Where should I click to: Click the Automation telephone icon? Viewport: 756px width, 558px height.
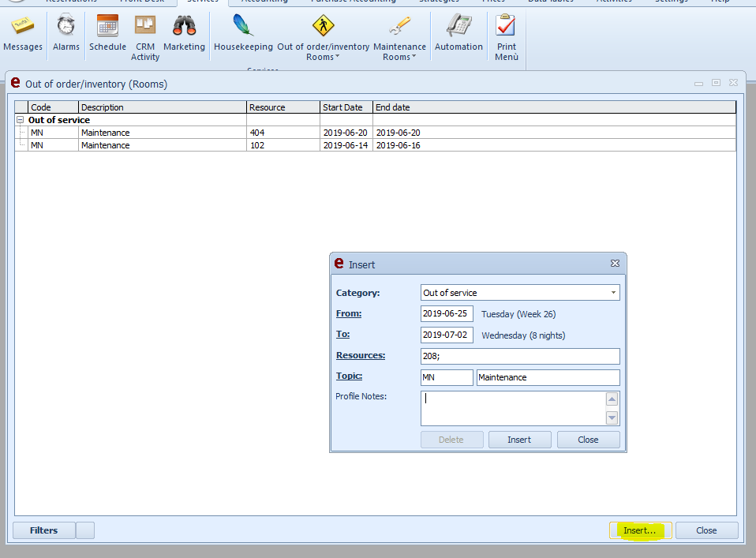(x=458, y=28)
